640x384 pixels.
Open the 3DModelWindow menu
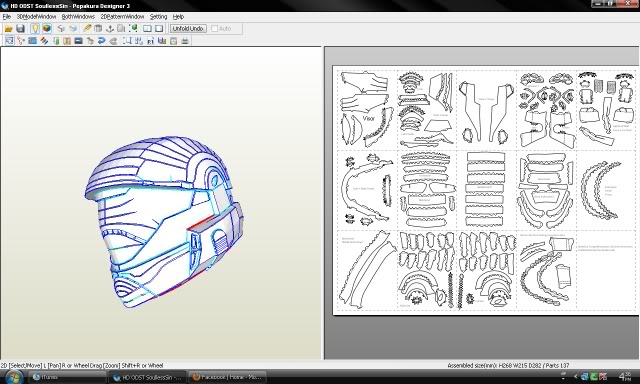36,17
